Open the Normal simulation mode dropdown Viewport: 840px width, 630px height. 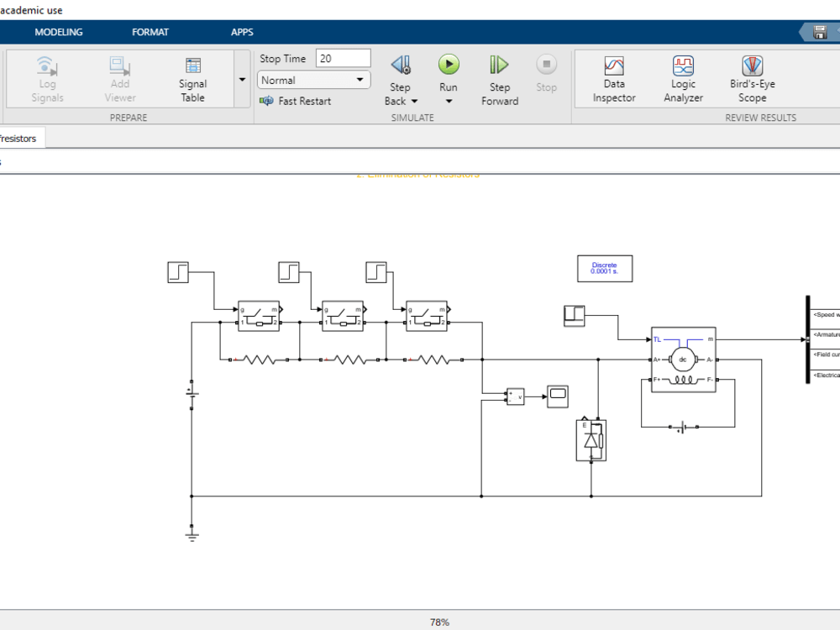(x=313, y=81)
